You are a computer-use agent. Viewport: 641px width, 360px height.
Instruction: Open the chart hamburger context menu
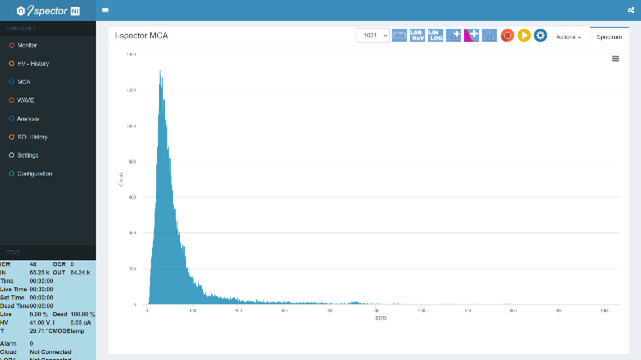(615, 59)
